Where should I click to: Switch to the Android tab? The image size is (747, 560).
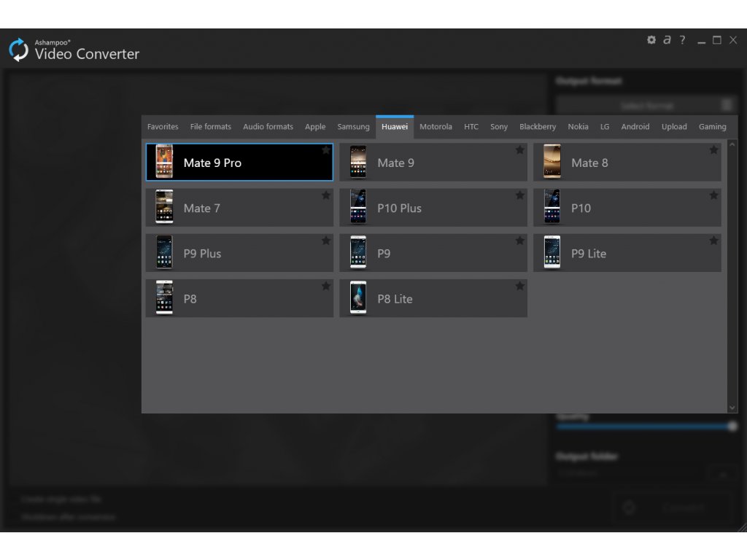tap(635, 127)
